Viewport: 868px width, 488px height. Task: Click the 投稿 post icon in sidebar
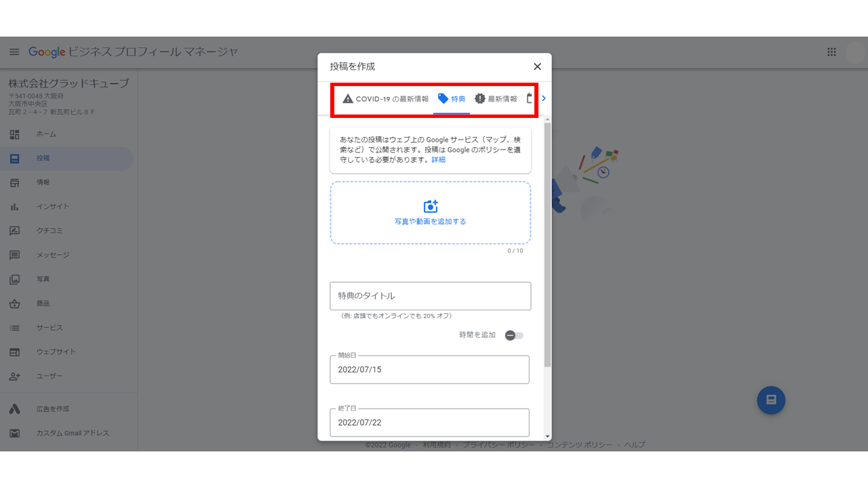[14, 159]
